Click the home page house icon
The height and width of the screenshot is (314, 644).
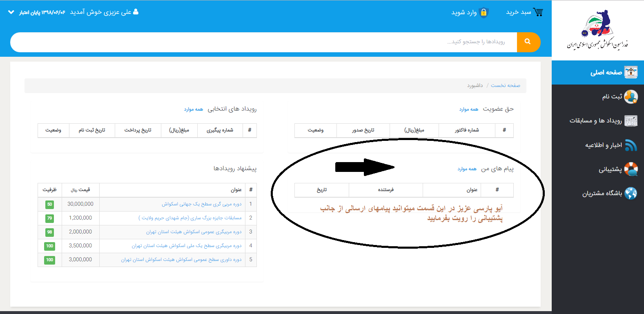(x=631, y=72)
